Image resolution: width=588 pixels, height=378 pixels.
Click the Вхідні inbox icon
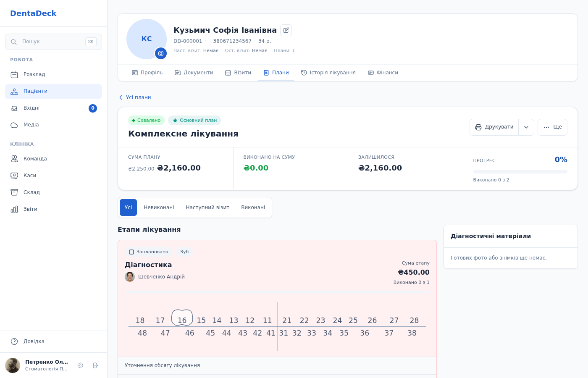click(x=14, y=108)
